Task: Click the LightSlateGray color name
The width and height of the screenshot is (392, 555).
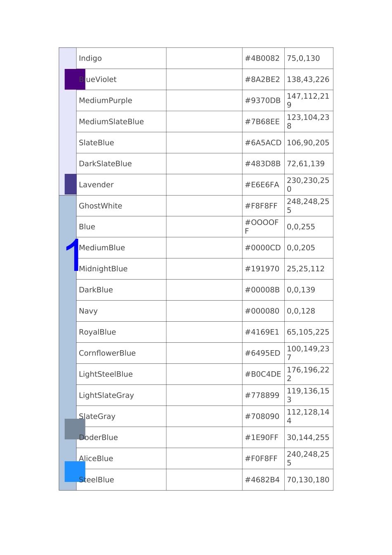Action: [106, 395]
